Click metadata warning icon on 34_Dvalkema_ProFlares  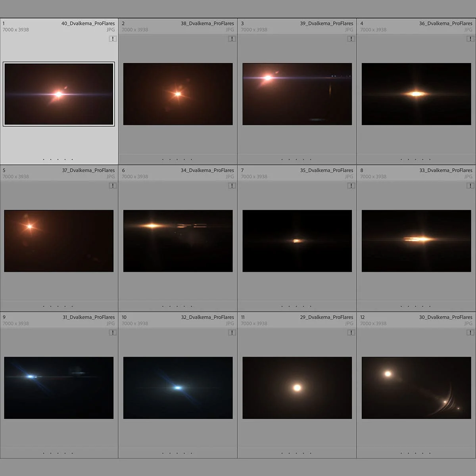[x=232, y=185]
